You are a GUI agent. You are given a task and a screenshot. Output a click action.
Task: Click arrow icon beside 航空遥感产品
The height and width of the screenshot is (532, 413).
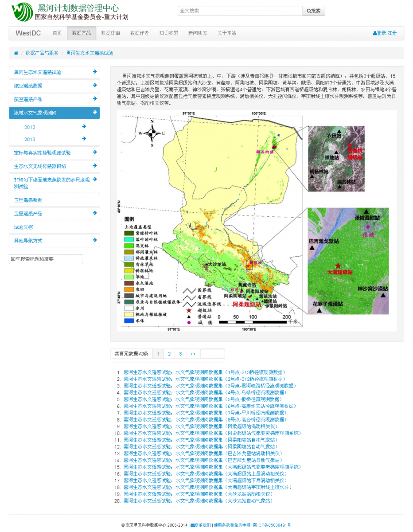[x=95, y=99]
